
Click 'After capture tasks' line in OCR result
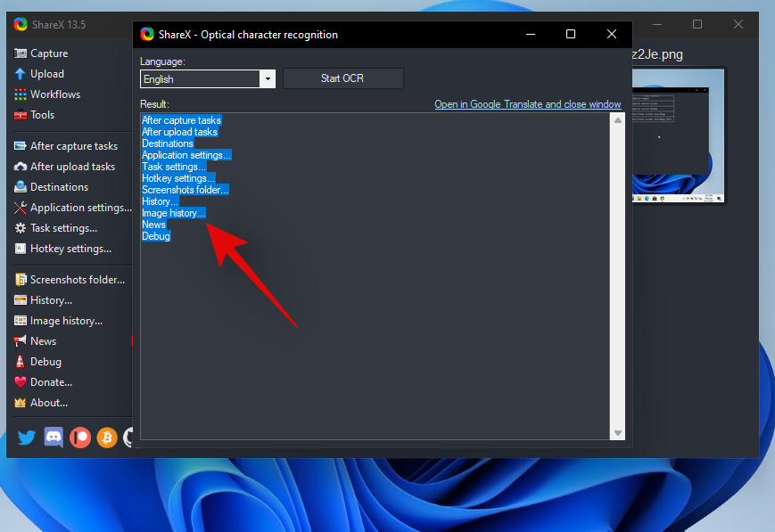(x=181, y=120)
